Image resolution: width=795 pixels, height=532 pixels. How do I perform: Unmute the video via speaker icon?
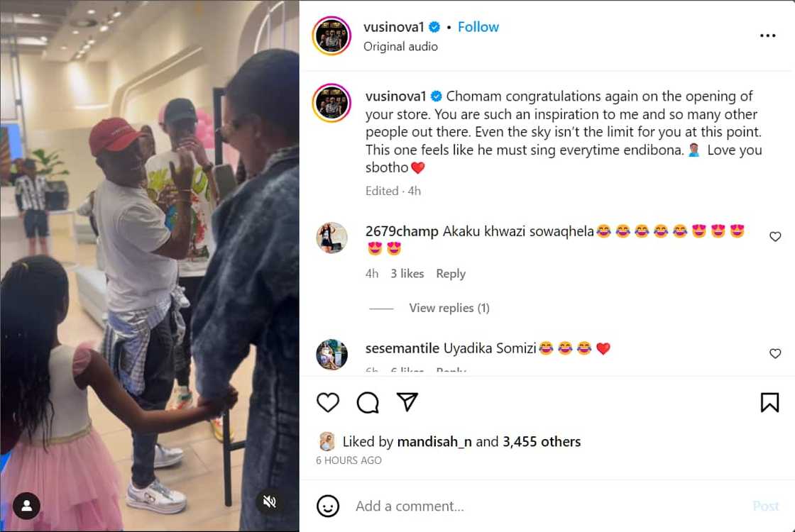[x=269, y=501]
